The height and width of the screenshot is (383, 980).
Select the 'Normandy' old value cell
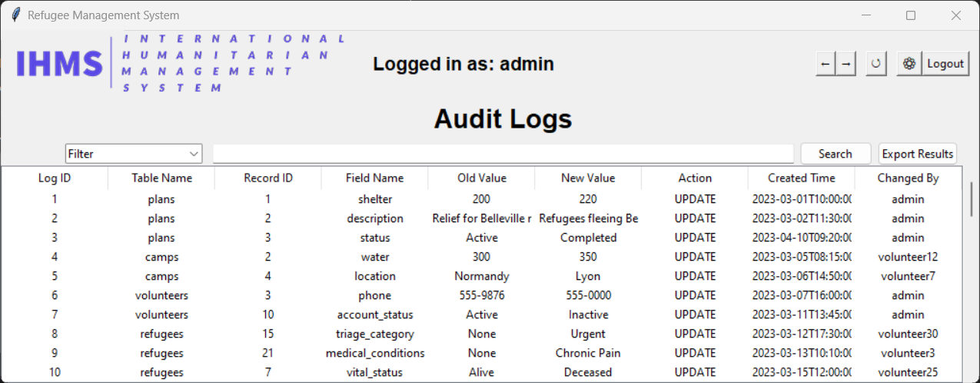click(x=482, y=276)
